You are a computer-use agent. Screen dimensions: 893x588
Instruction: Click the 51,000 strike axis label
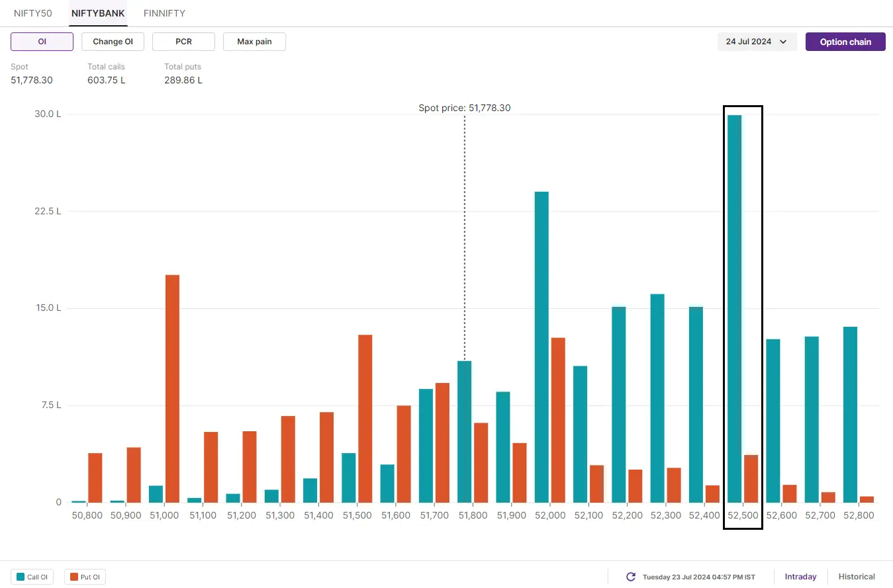click(164, 515)
